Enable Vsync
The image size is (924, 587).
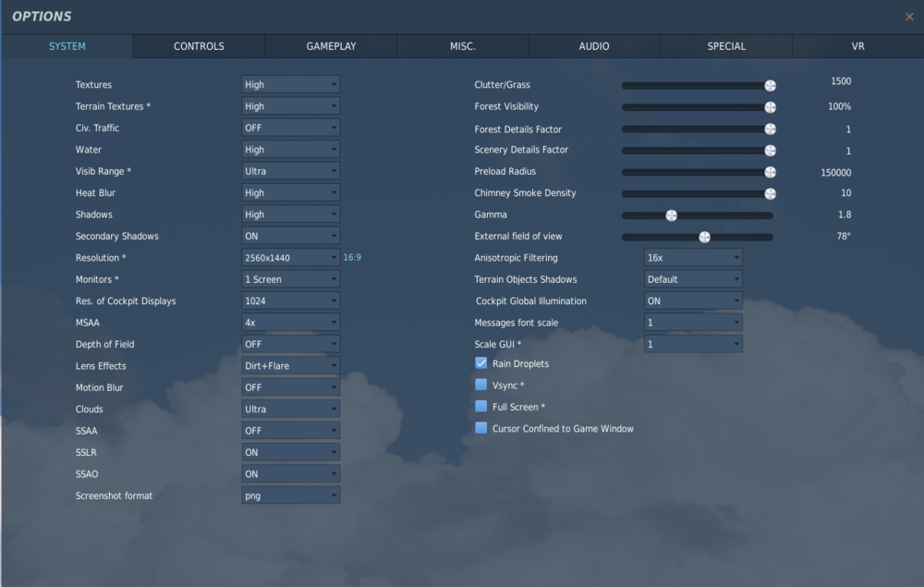pyautogui.click(x=480, y=385)
